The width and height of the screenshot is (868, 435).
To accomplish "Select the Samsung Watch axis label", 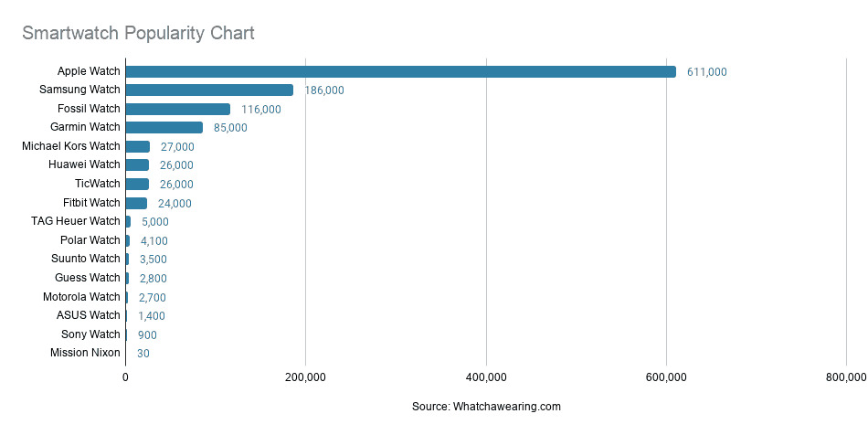I will (x=79, y=90).
